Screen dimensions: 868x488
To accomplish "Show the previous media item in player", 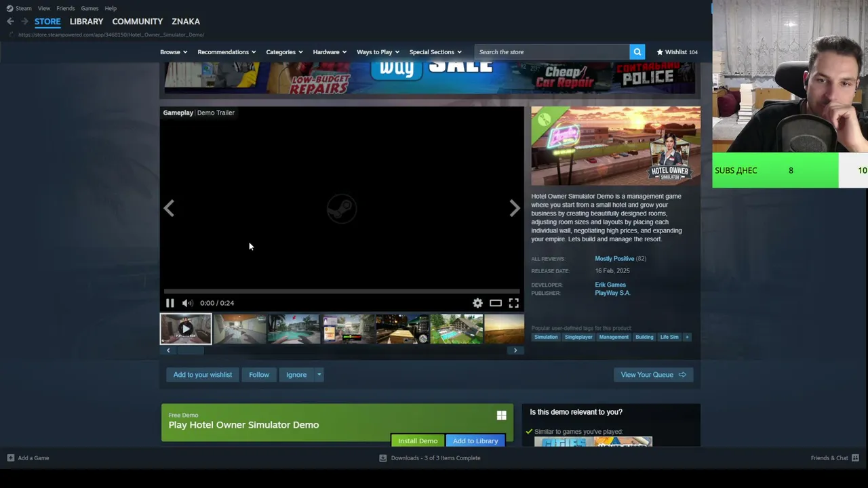I will pos(169,208).
